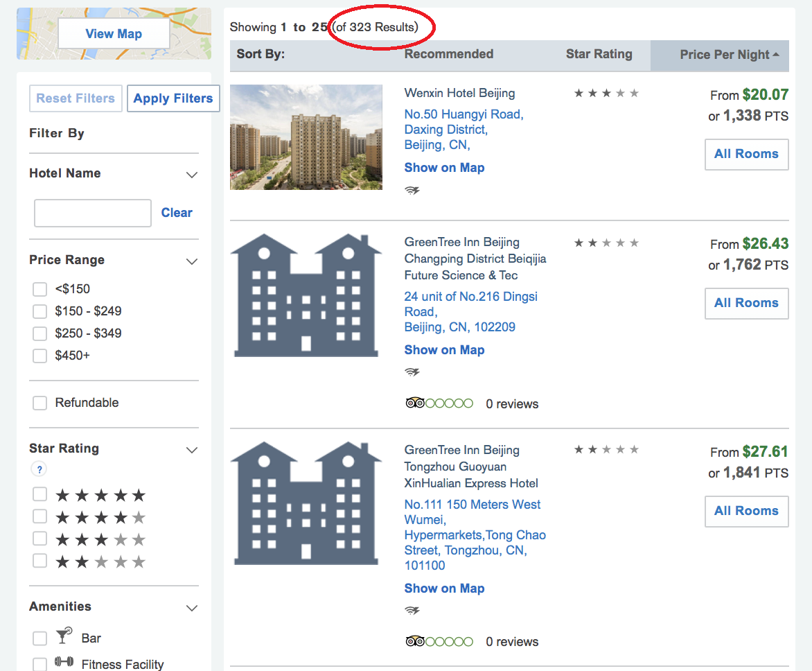Check the $250 - $349 price box
Viewport: 812px width, 671px height.
(x=40, y=333)
